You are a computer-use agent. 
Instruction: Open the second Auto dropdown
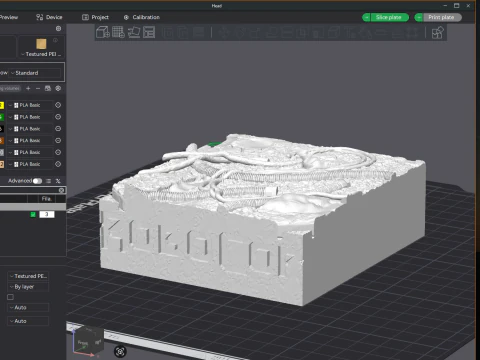[x=28, y=321]
